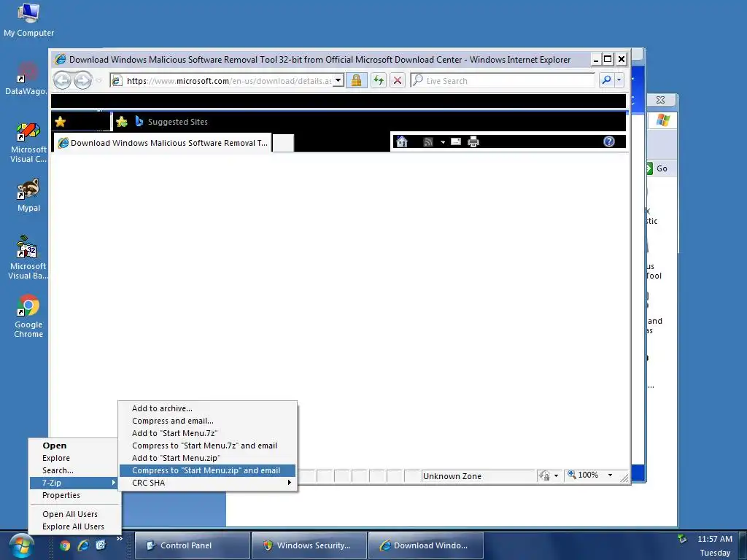The width and height of the screenshot is (747, 560).
Task: Click the security padlock icon
Action: click(x=356, y=80)
